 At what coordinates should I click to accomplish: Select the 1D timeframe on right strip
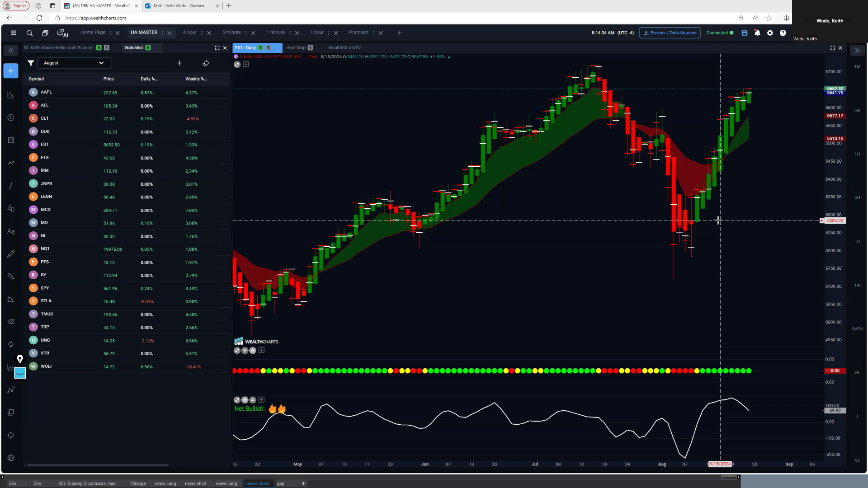tap(857, 242)
